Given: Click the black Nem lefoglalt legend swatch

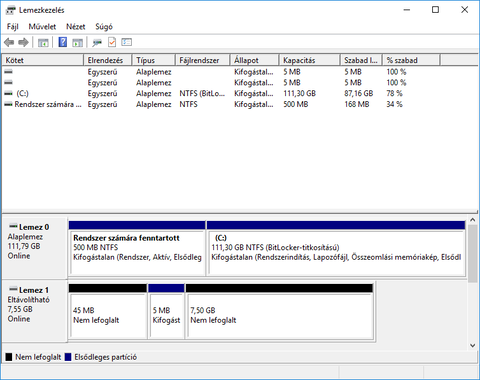Looking at the screenshot, I should click(x=9, y=357).
